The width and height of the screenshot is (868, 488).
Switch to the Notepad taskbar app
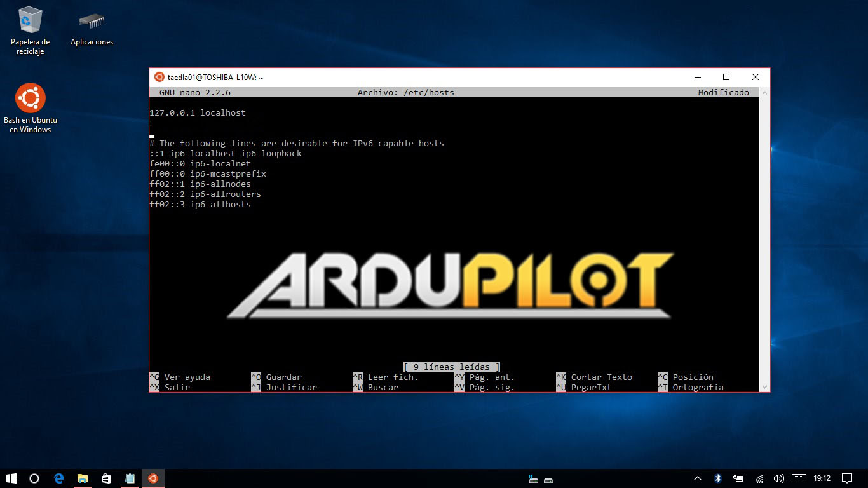(130, 478)
